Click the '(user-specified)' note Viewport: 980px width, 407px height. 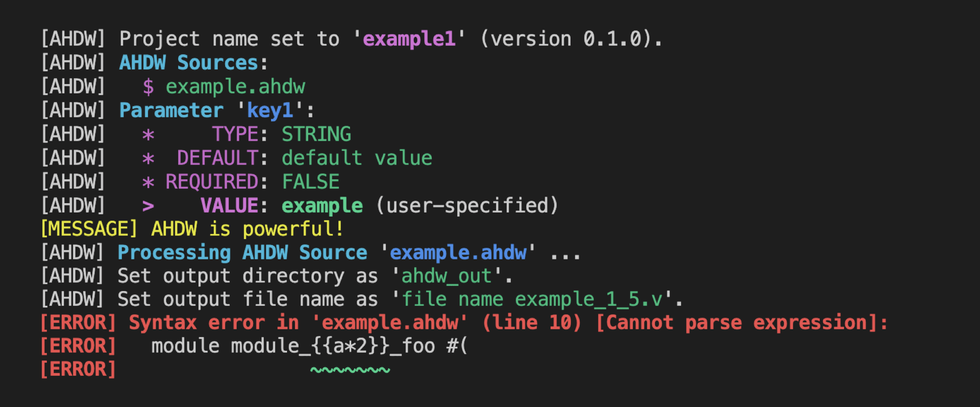467,206
